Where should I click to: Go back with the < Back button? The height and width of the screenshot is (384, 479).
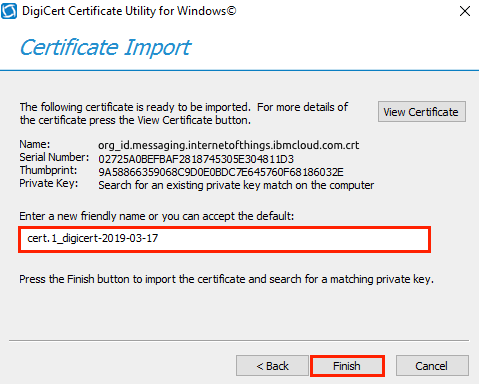(272, 366)
